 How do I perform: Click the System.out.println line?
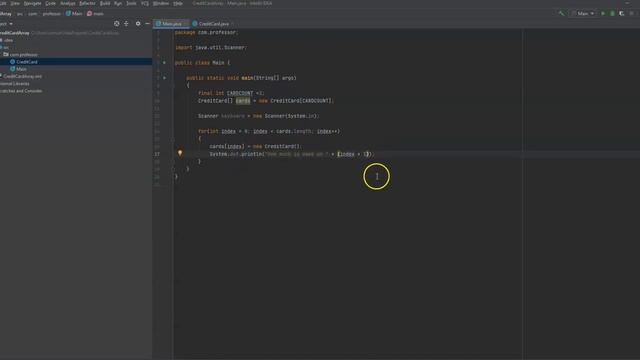pos(291,154)
